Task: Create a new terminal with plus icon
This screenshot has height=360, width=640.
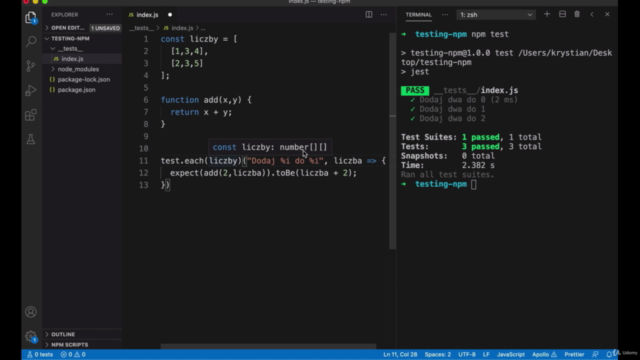Action: (x=547, y=14)
